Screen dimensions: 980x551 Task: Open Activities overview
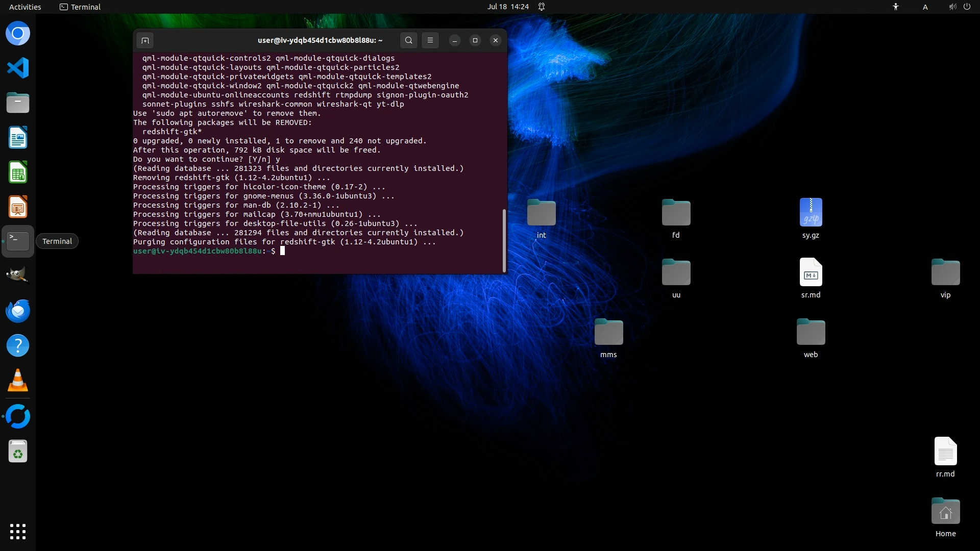click(25, 7)
